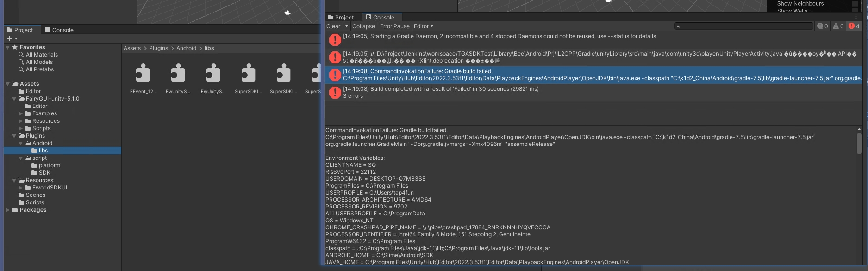Viewport: 868px width, 271px height.
Task: Go to Plugins in the breadcrumb path
Action: click(x=158, y=48)
